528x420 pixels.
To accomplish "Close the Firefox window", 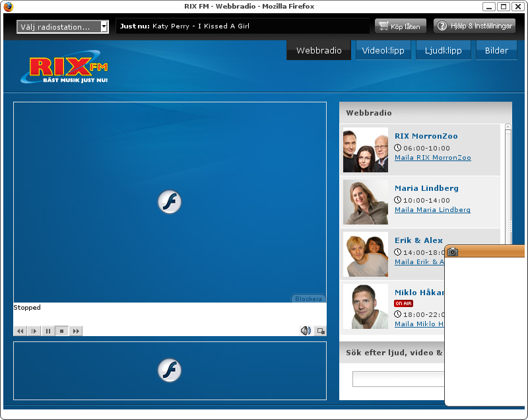I will click(518, 7).
